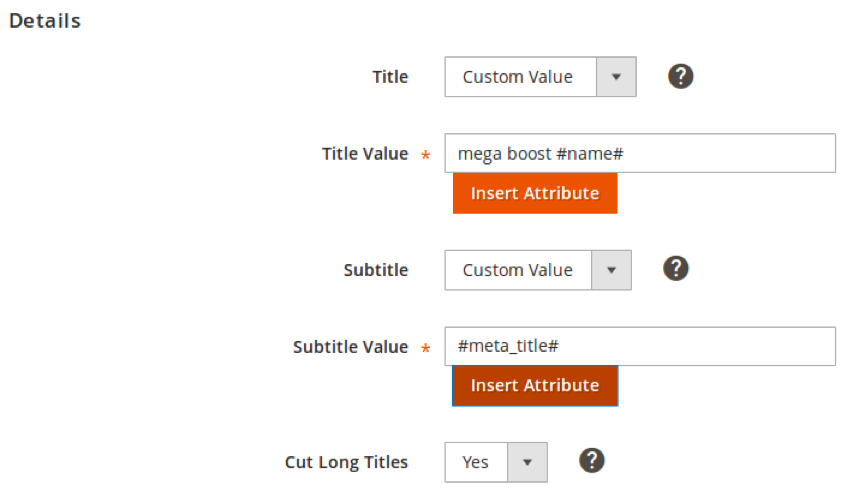Click the Cut Long Titles label
The image size is (859, 497).
346,462
